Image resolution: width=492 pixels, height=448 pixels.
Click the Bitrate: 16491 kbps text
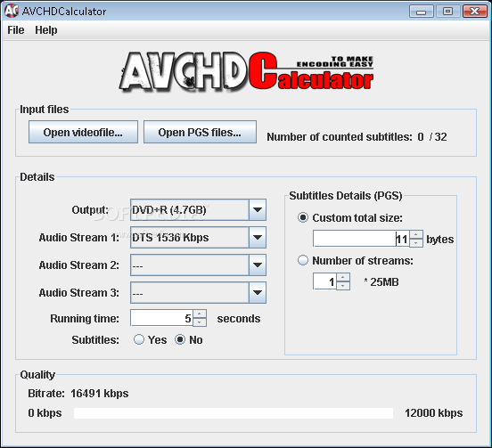click(78, 394)
